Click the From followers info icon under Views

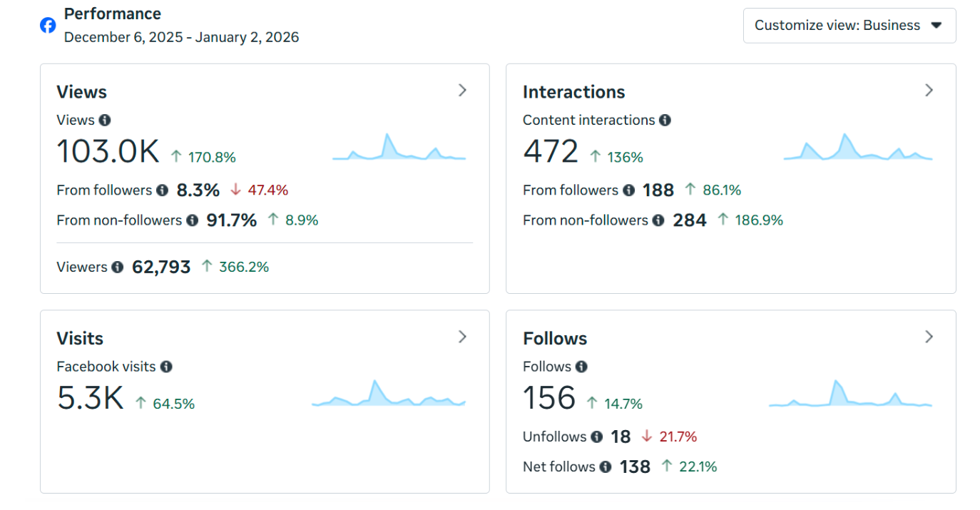pyautogui.click(x=161, y=190)
